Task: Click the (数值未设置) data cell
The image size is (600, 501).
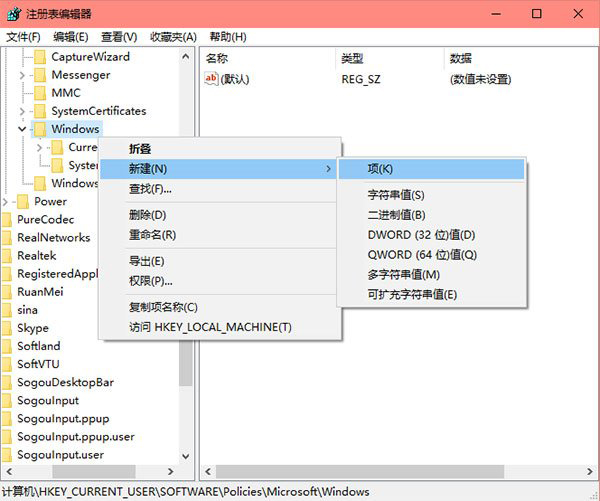Action: pyautogui.click(x=481, y=79)
